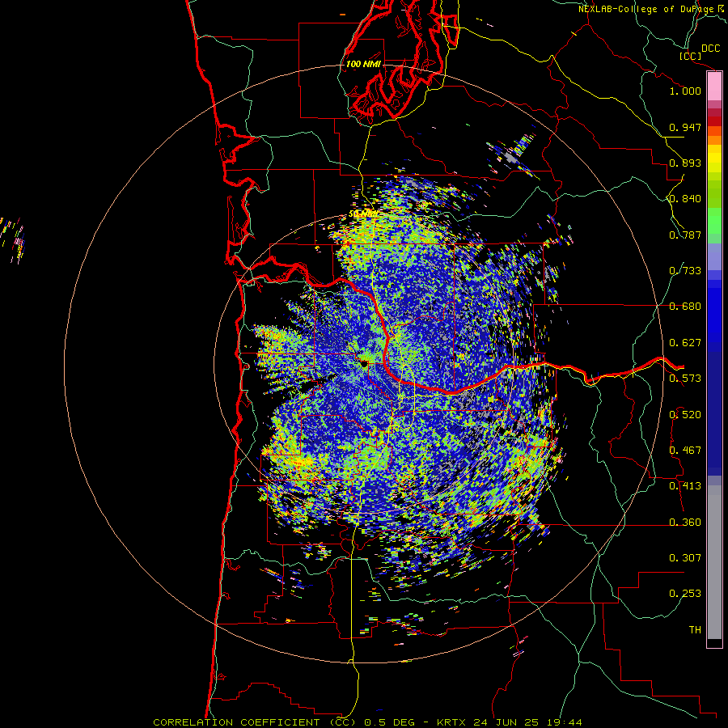Screen dimensions: 728x728
Task: Click the 1.000 color scale value
Action: (685, 91)
